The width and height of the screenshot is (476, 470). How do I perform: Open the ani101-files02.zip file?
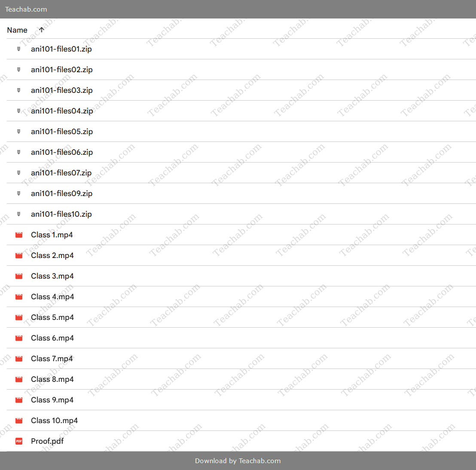pos(61,70)
